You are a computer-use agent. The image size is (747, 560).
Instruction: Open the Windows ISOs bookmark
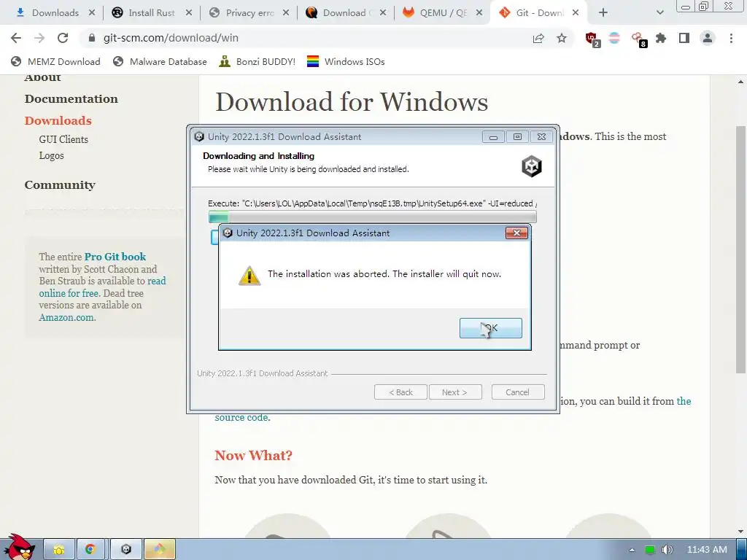[x=346, y=61]
